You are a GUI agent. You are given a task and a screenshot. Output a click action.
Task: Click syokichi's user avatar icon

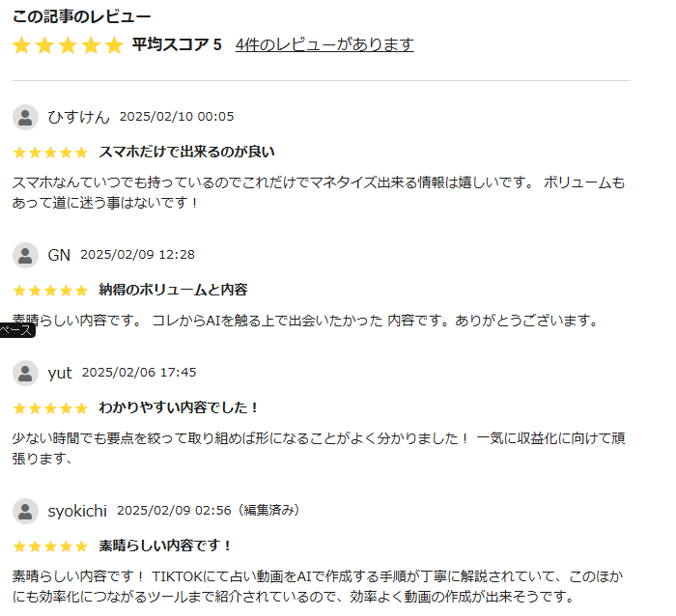click(25, 512)
